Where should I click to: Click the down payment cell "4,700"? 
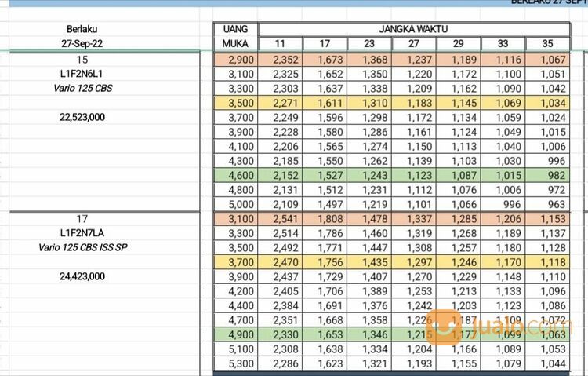[x=236, y=320]
